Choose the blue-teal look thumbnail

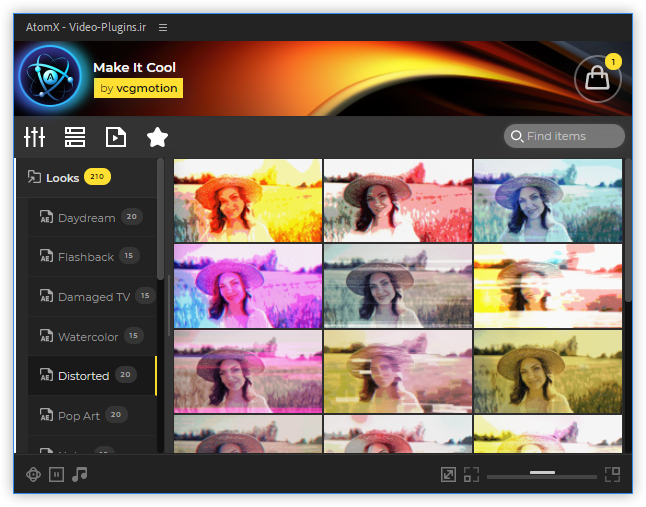point(548,201)
